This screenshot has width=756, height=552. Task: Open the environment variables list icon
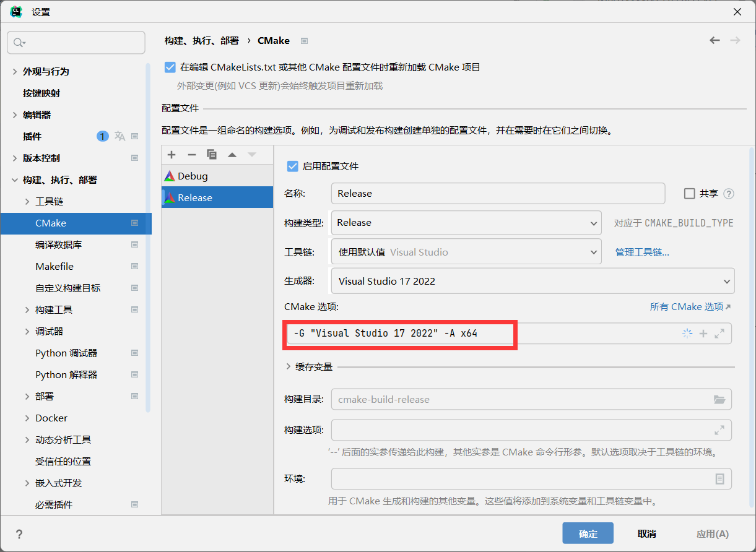719,479
